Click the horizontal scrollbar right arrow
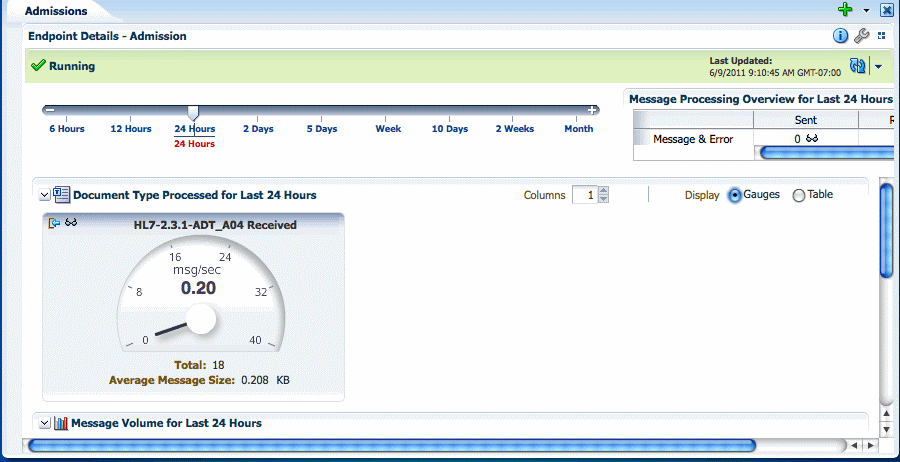Image resolution: width=900 pixels, height=462 pixels. [x=870, y=445]
